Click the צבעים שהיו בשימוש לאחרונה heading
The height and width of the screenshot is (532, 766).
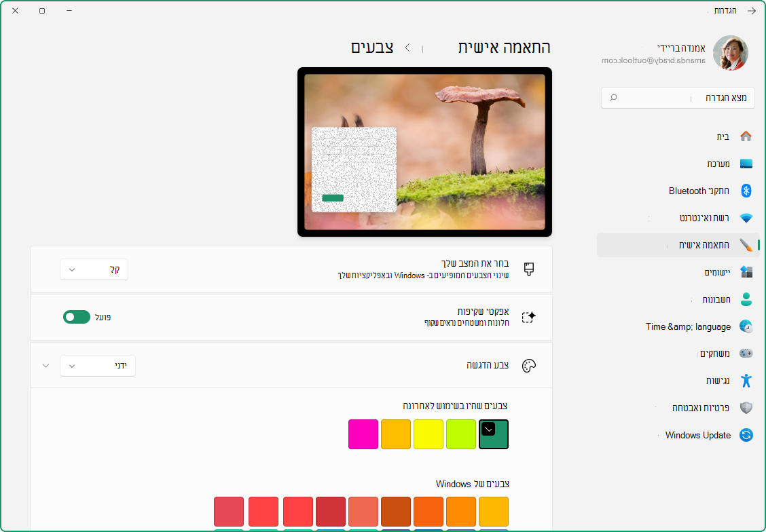coord(455,406)
